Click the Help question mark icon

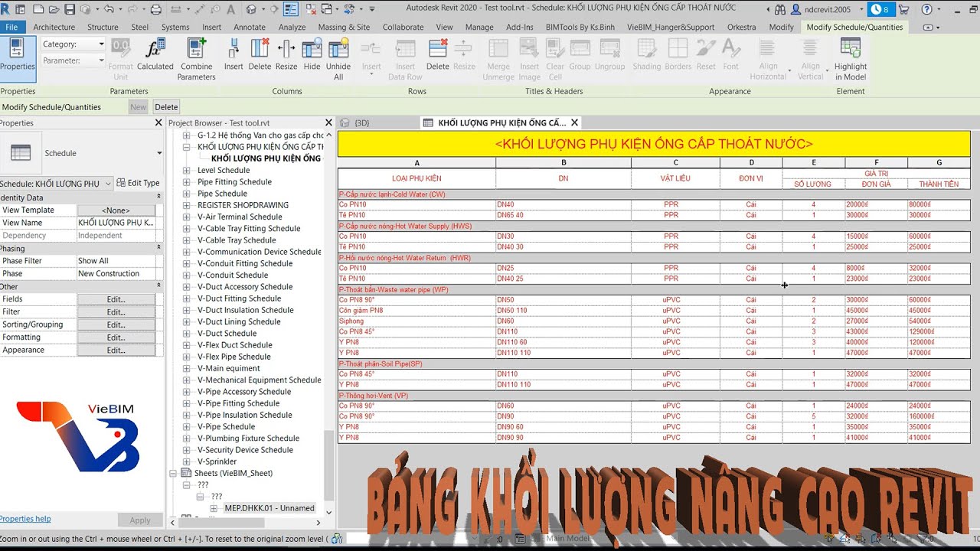pyautogui.click(x=926, y=9)
